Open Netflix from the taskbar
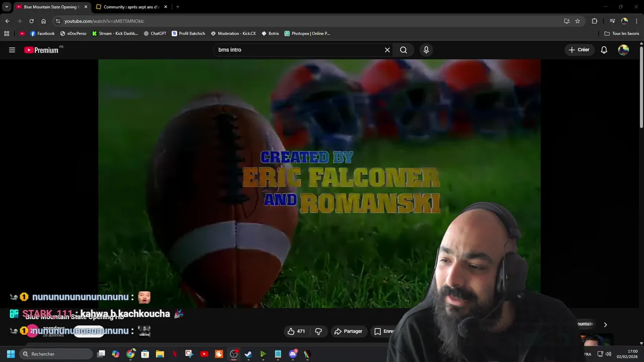Viewport: 644px width, 362px height. (175, 354)
